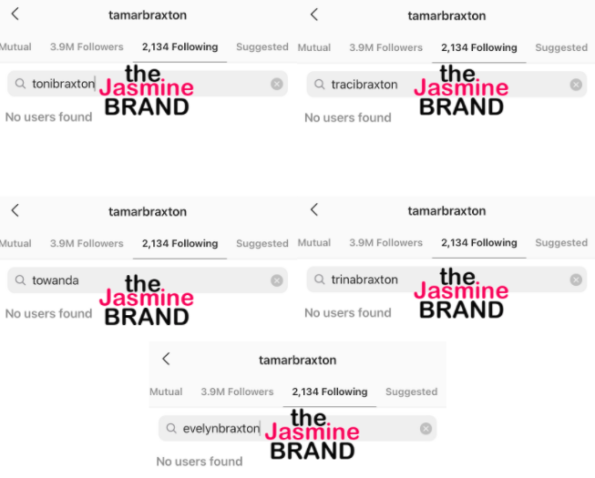Select Following tab above towanda search
Viewport: 595px width, 478px height.
pyautogui.click(x=180, y=243)
